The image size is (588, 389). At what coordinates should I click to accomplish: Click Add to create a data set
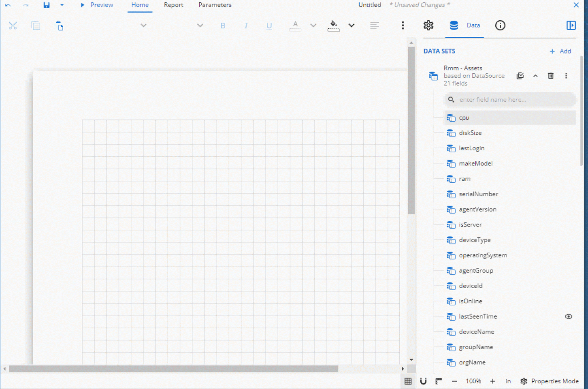point(560,51)
